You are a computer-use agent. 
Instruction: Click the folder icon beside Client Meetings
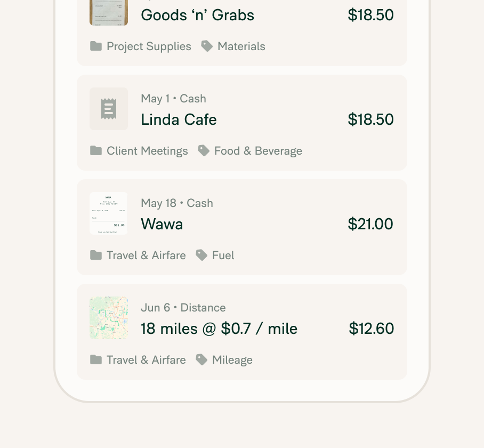coord(96,151)
